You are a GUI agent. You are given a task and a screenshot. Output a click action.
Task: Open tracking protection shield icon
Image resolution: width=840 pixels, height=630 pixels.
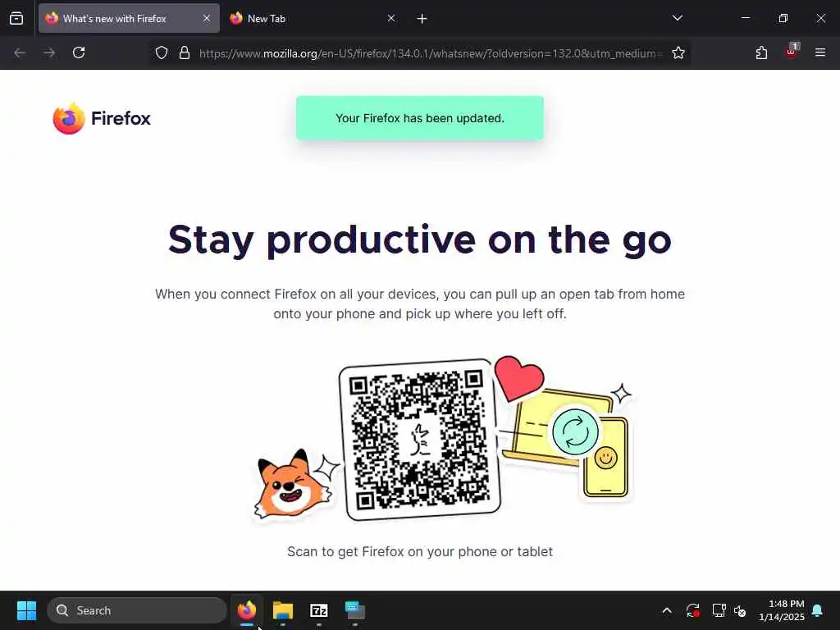click(162, 52)
